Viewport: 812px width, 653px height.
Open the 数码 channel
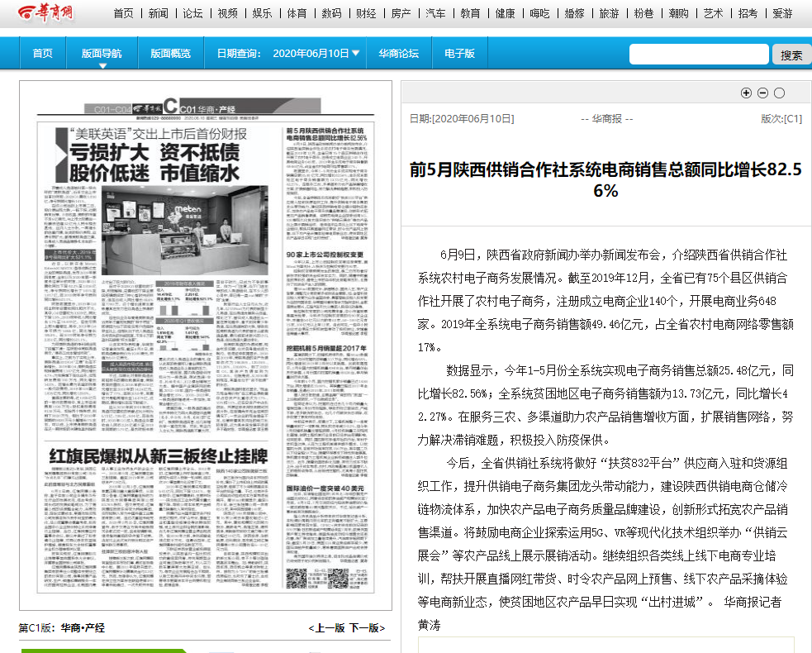pyautogui.click(x=331, y=13)
